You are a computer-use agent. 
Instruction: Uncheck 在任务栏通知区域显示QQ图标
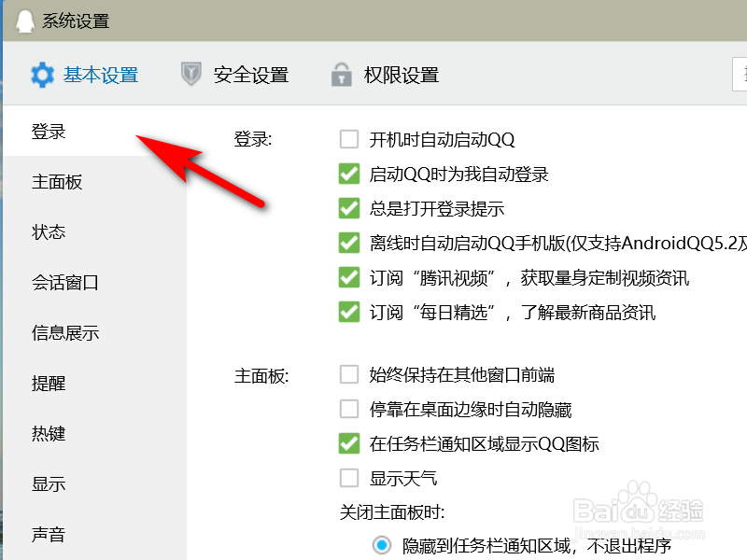(349, 444)
